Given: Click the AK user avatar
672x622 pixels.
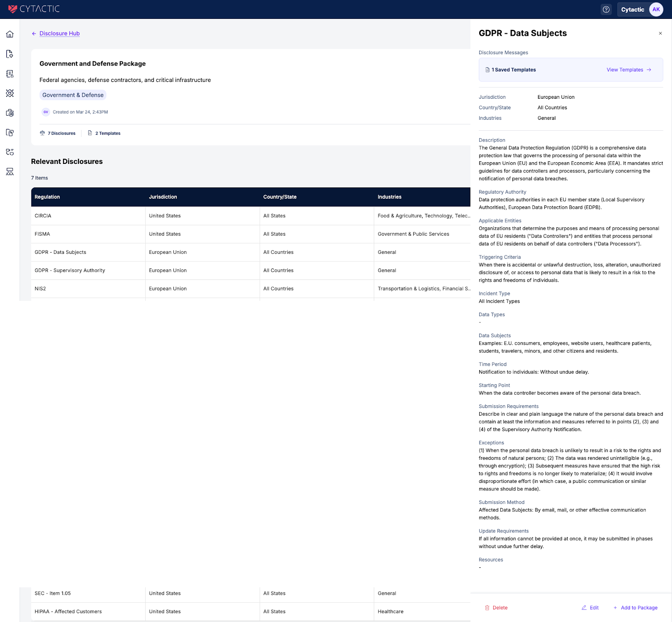Looking at the screenshot, I should 656,9.
